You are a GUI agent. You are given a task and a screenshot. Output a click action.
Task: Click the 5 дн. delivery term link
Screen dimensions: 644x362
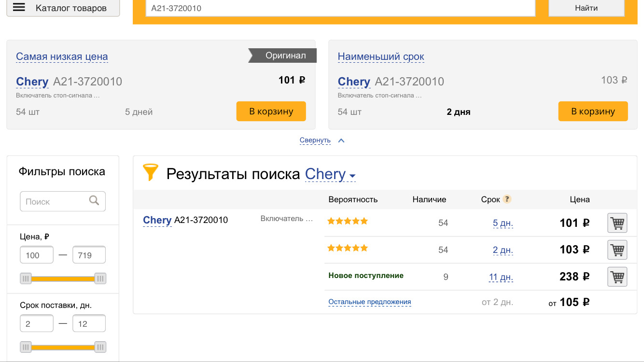point(503,223)
